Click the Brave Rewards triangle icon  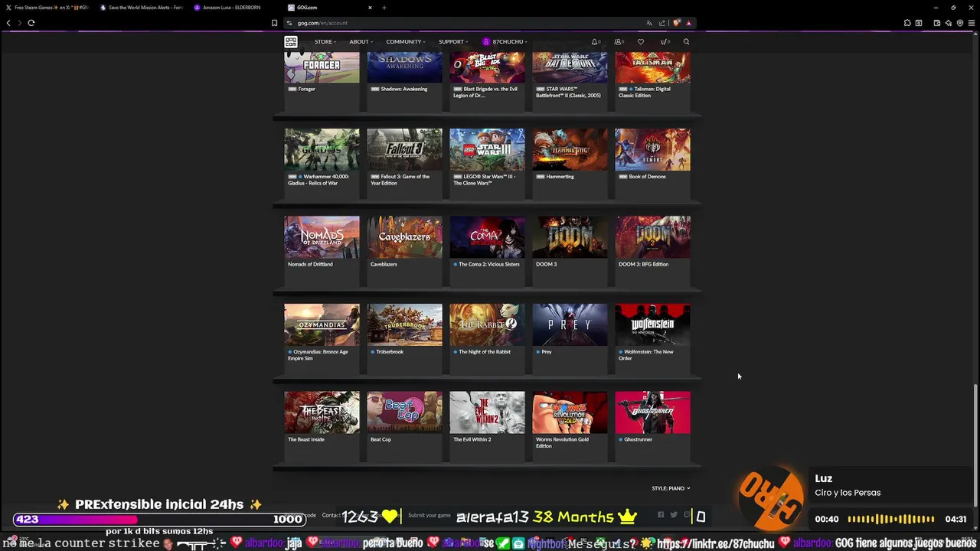click(689, 23)
